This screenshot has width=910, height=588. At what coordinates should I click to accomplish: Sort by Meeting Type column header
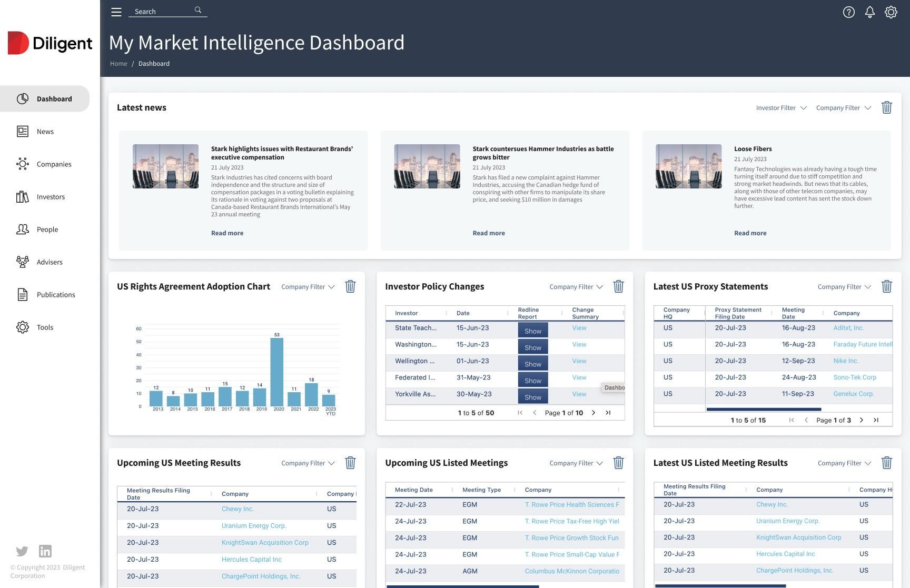[481, 490]
